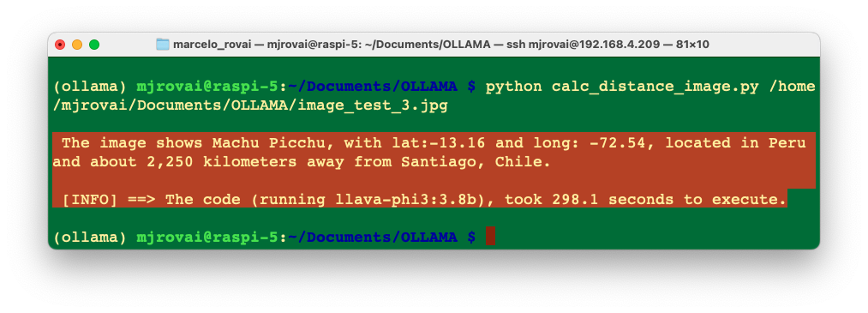Click the folder icon in title bar
The width and height of the screenshot is (868, 313).
pyautogui.click(x=162, y=45)
